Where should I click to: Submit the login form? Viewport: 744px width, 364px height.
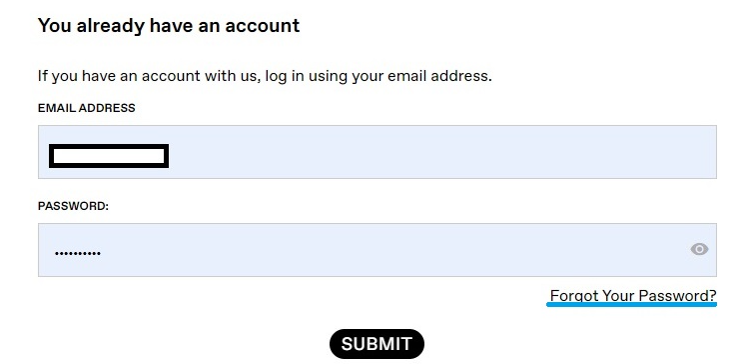(x=376, y=344)
